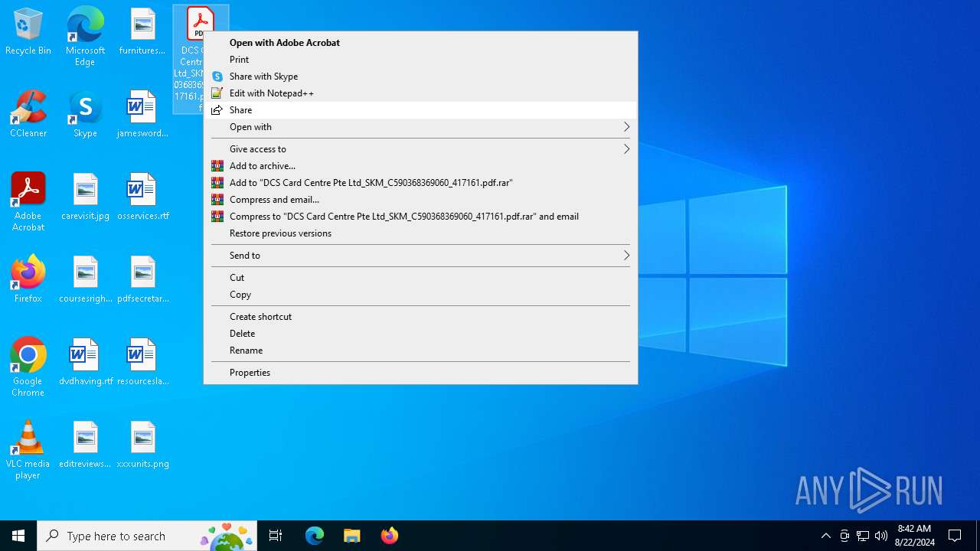Choose 'Create shortcut' entry

(420, 317)
